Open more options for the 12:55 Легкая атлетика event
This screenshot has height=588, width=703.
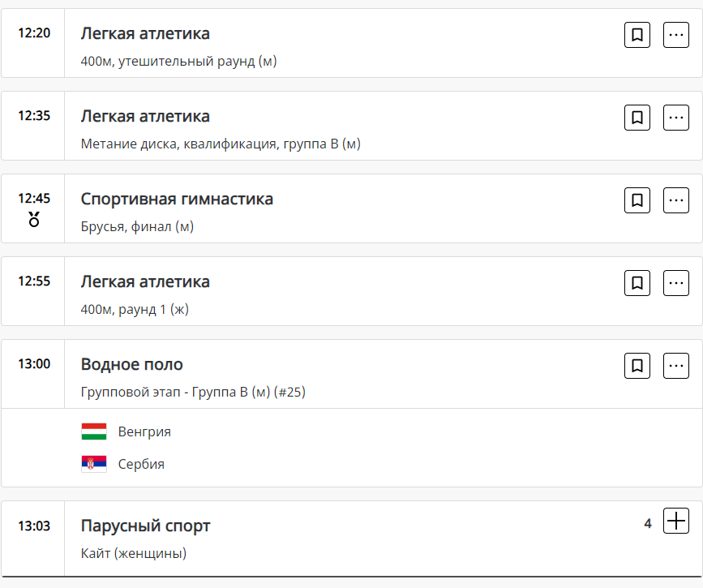coord(676,283)
